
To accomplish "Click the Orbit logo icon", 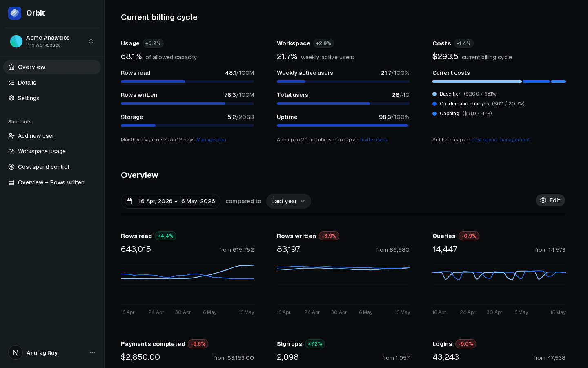I will [15, 13].
